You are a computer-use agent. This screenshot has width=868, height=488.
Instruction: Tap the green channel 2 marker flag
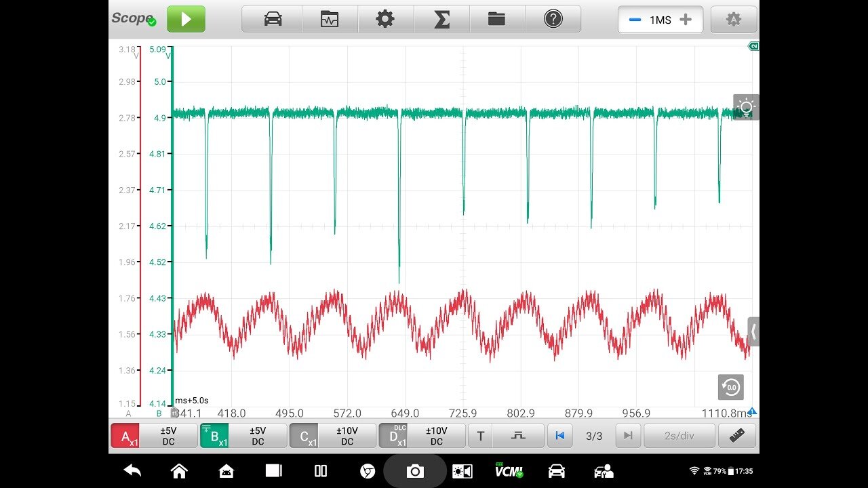click(753, 46)
